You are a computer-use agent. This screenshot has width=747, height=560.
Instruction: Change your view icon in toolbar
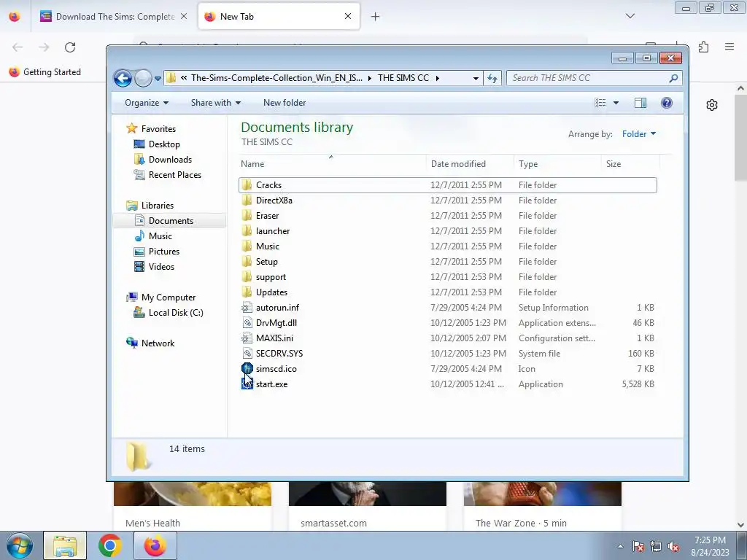(x=600, y=103)
